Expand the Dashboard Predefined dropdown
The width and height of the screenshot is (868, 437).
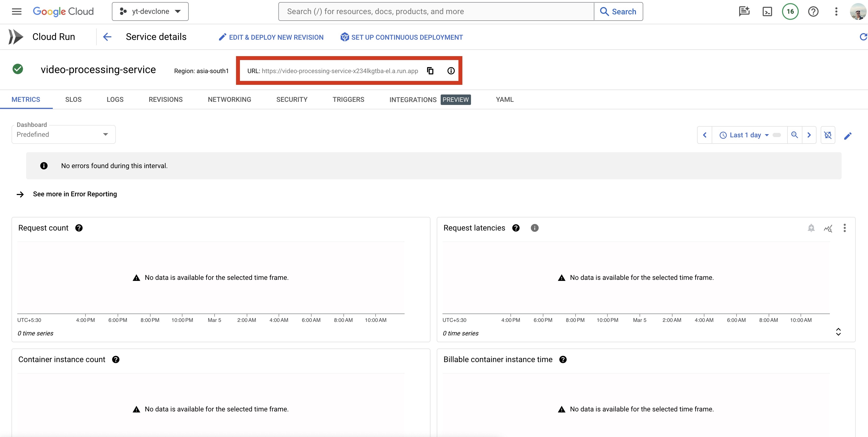tap(63, 134)
